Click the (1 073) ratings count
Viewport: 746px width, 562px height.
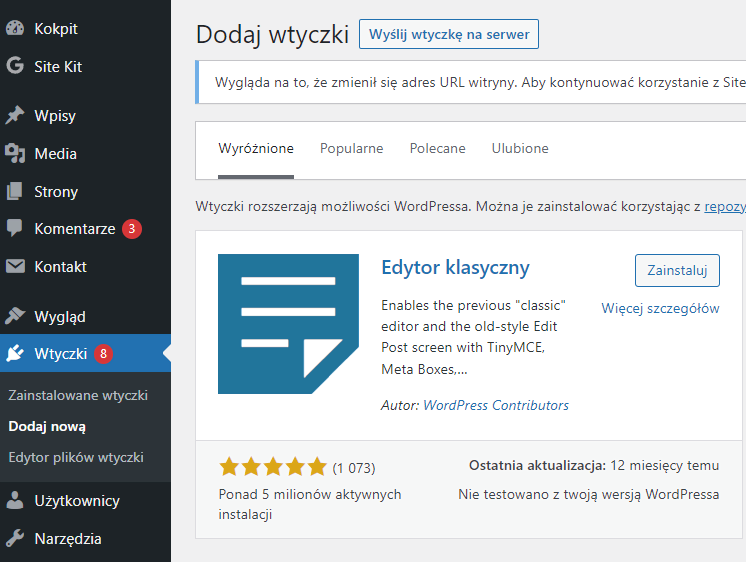click(x=354, y=468)
